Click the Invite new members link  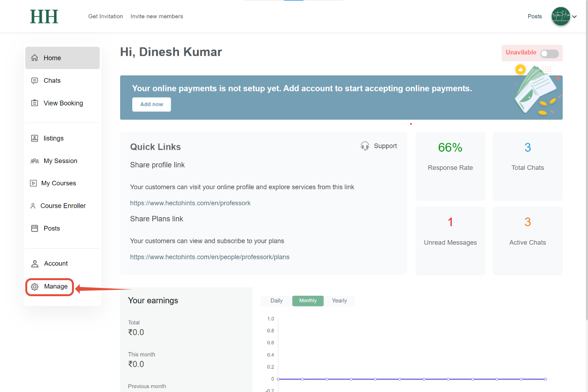click(157, 17)
